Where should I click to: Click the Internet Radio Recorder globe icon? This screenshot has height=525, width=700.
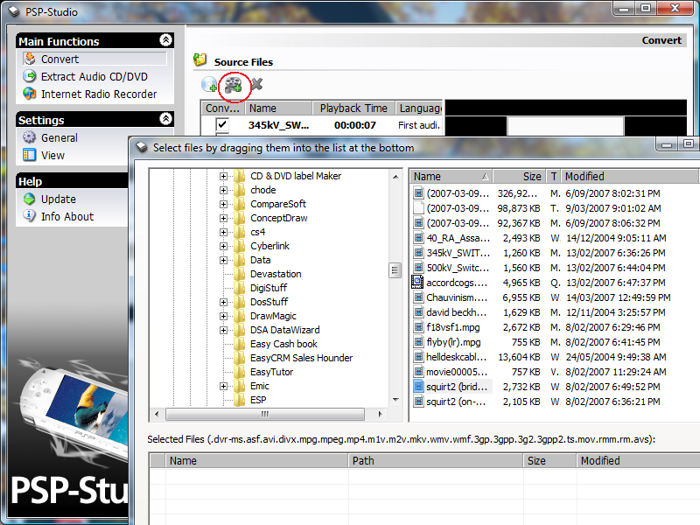click(x=29, y=94)
